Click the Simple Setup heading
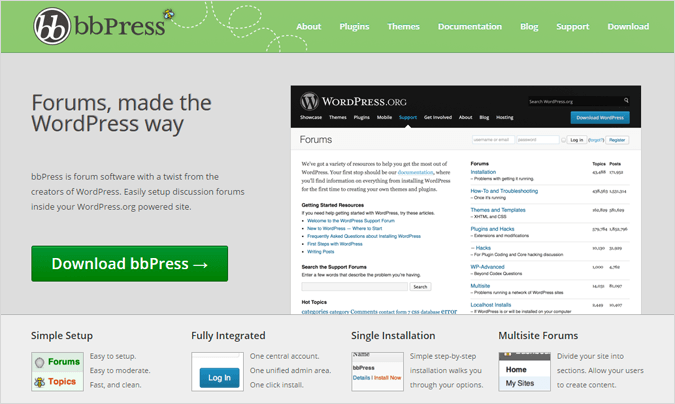The width and height of the screenshot is (675, 404). click(x=62, y=336)
